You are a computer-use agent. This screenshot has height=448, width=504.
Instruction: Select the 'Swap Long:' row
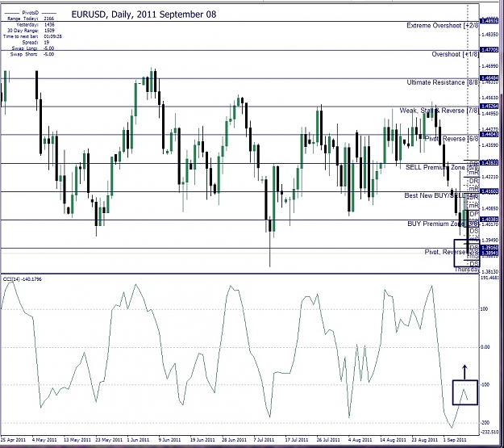coord(33,48)
